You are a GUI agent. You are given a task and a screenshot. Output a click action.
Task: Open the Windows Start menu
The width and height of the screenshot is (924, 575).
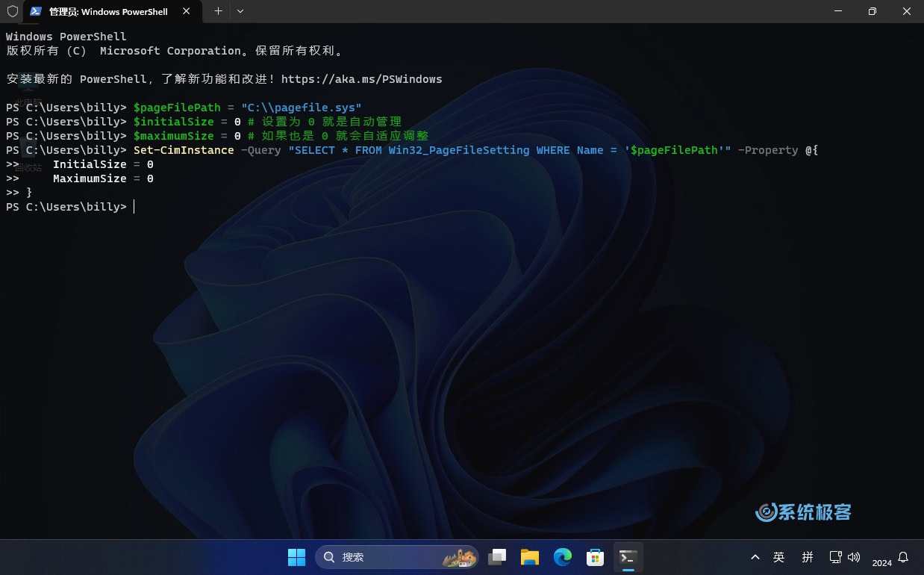pyautogui.click(x=296, y=557)
